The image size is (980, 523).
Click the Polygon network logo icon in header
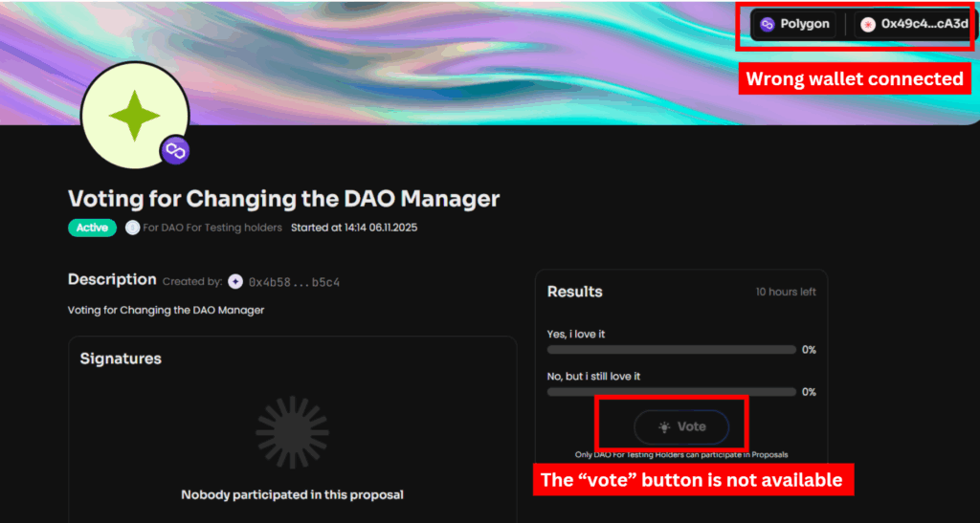(x=768, y=24)
